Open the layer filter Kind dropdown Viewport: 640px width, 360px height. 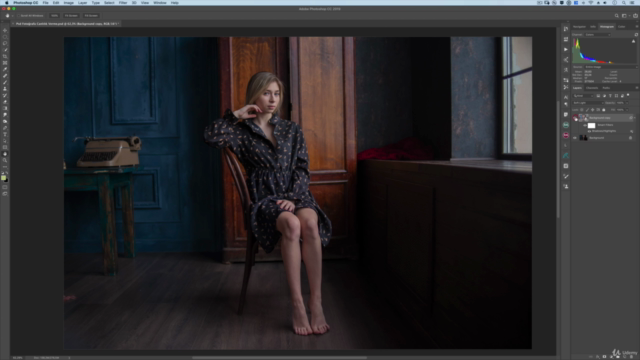pos(583,96)
